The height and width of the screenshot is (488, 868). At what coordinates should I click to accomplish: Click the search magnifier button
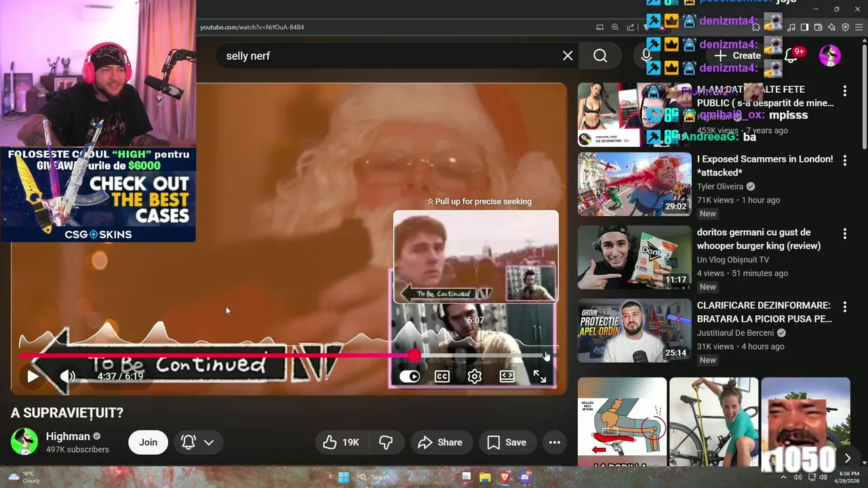click(x=600, y=56)
